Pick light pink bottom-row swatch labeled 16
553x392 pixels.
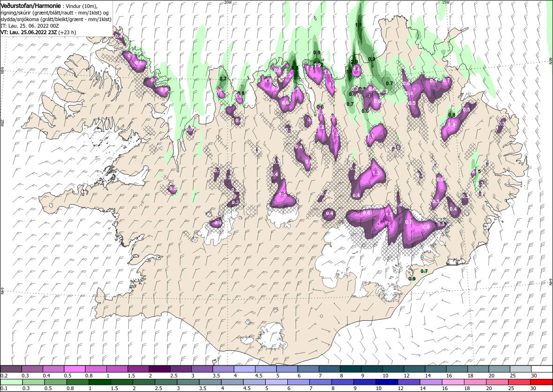coord(453,382)
